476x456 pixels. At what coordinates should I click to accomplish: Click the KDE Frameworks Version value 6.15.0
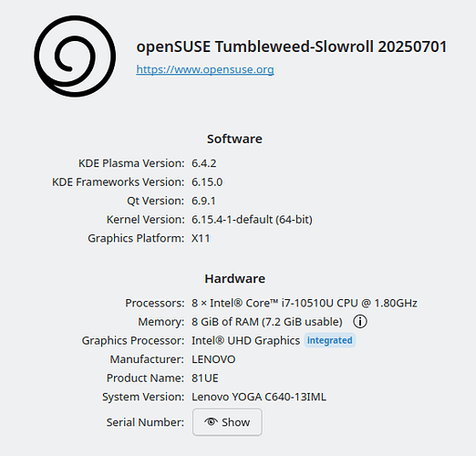point(207,182)
